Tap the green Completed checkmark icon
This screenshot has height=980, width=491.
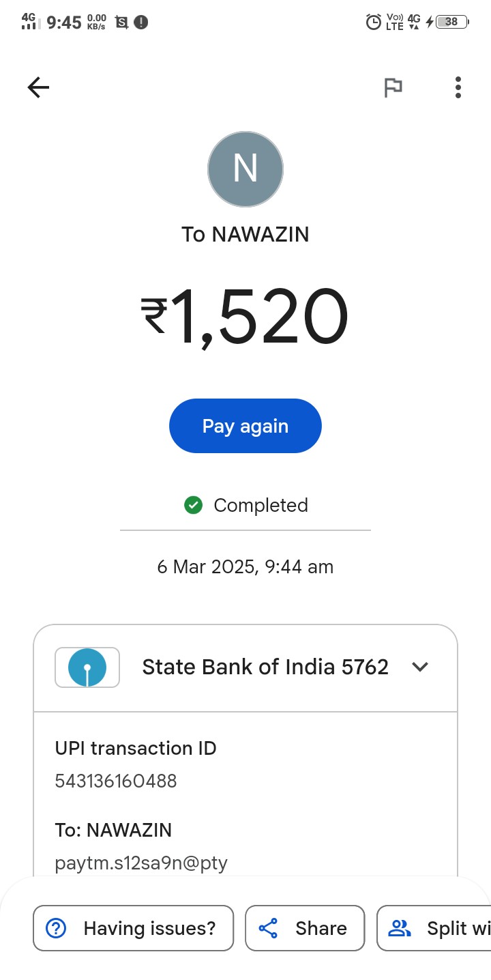coord(194,505)
